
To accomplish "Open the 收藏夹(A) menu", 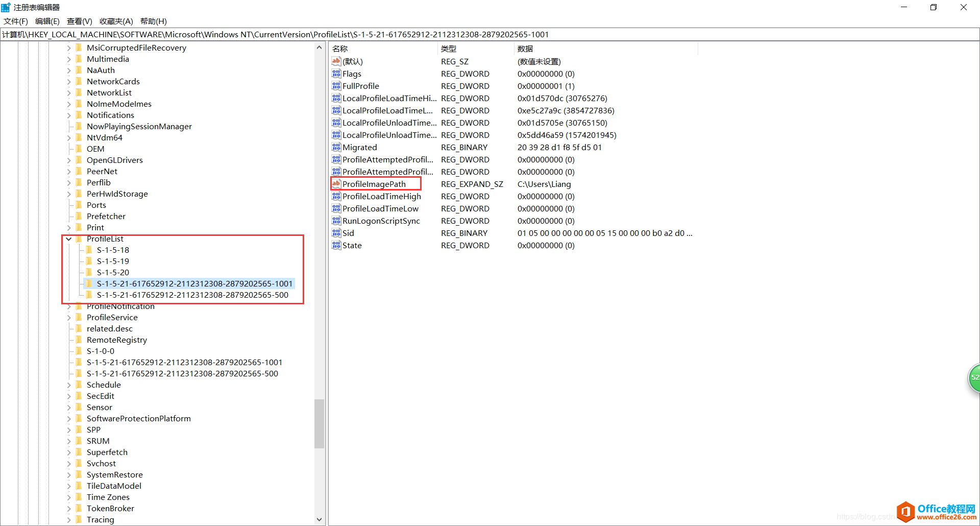I will click(x=116, y=21).
